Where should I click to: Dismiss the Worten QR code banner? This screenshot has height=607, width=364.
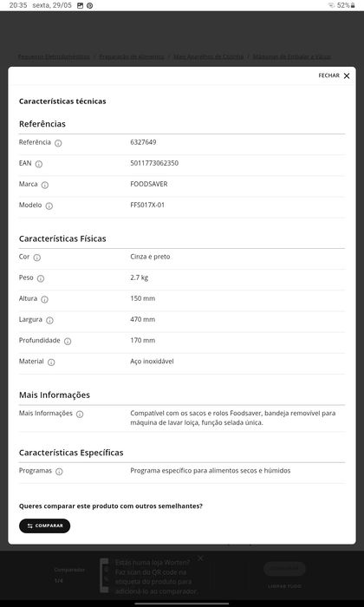click(x=200, y=558)
